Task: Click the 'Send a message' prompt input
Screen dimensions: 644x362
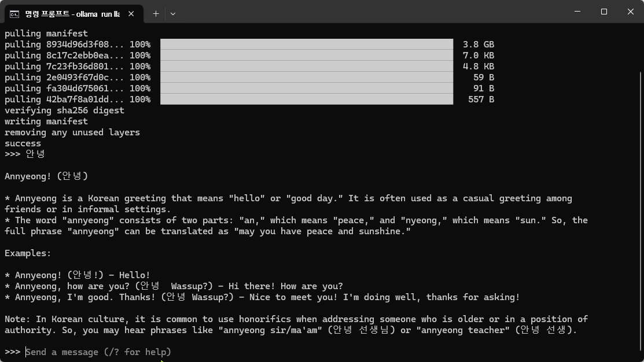Action: (98, 352)
